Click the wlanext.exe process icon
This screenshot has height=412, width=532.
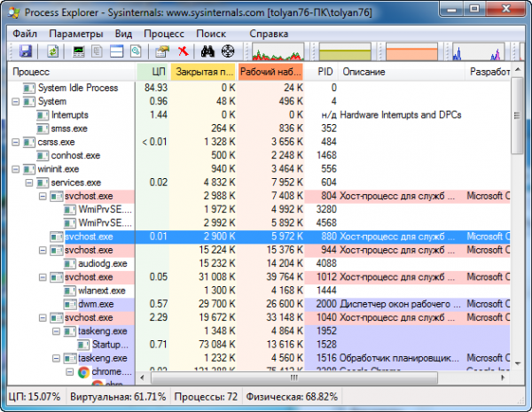(x=69, y=291)
